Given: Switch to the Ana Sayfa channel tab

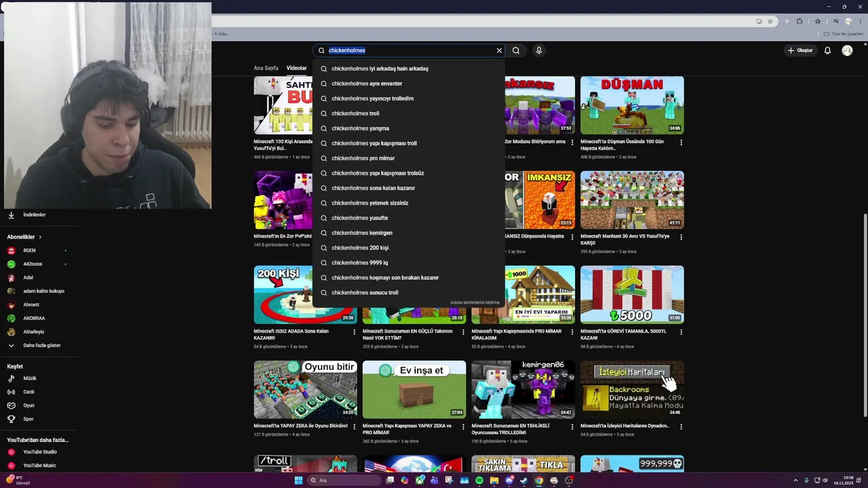Looking at the screenshot, I should [x=266, y=68].
